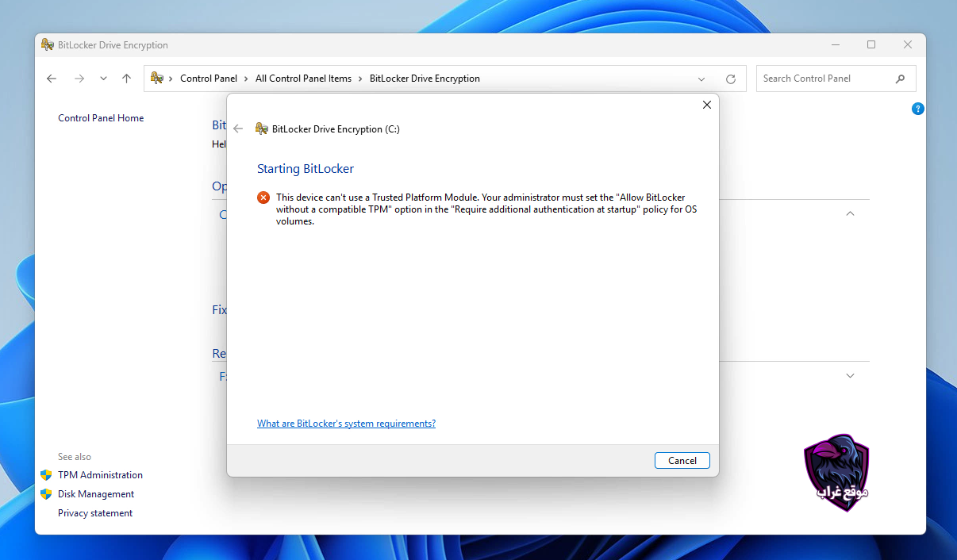The width and height of the screenshot is (957, 560).
Task: Click the shield icon next to TPM Administration
Action: click(46, 475)
